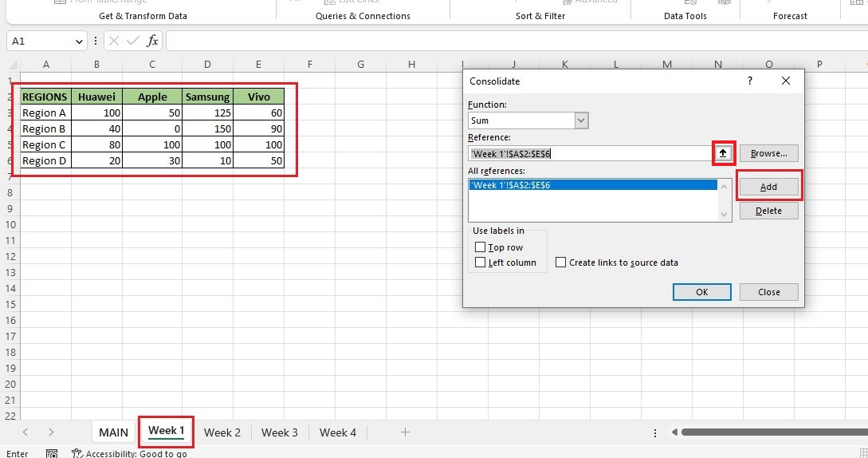Open the Week 2 sheet tab
The image size is (868, 458).
coord(222,432)
